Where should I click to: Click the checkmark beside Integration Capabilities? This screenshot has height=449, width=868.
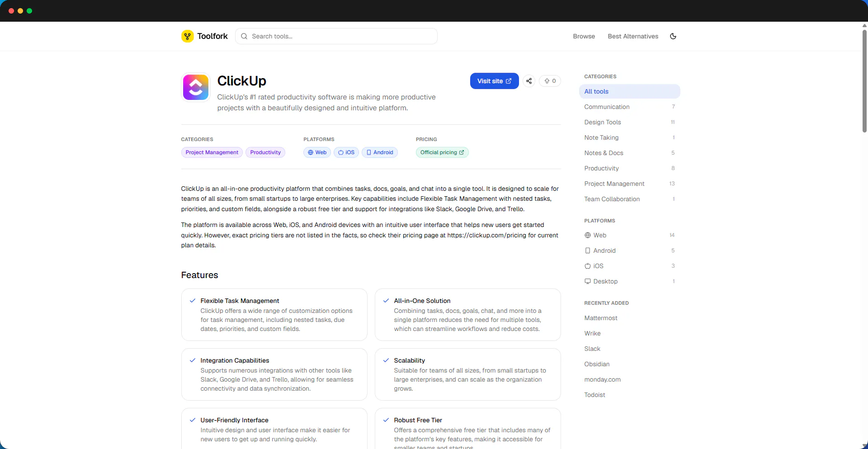click(193, 360)
